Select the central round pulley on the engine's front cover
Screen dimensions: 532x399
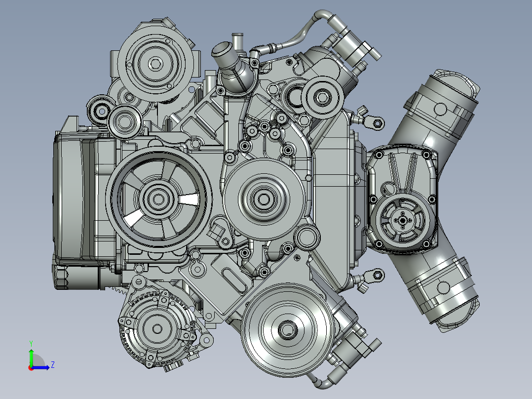(x=264, y=199)
